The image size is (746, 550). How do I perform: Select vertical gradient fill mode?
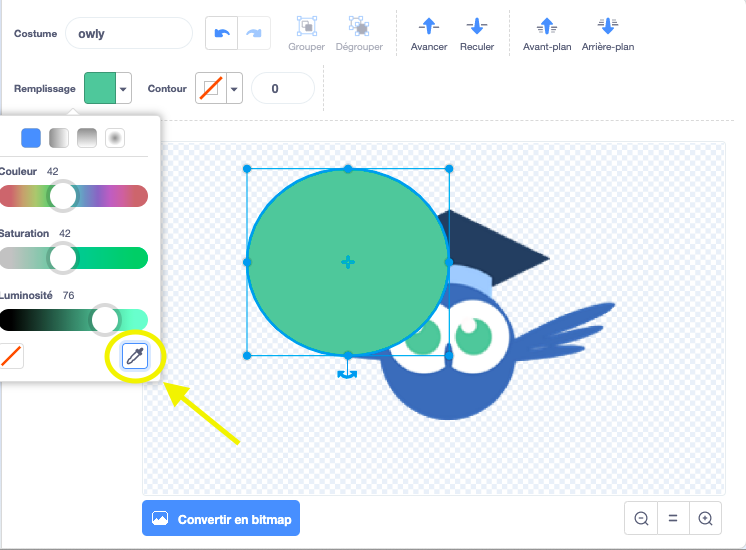coord(87,138)
